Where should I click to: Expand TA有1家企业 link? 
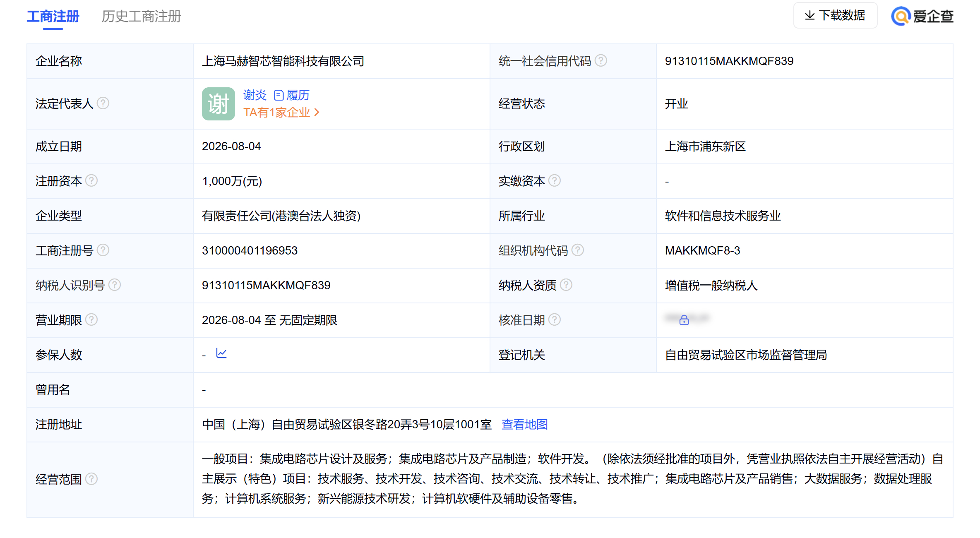pyautogui.click(x=281, y=113)
